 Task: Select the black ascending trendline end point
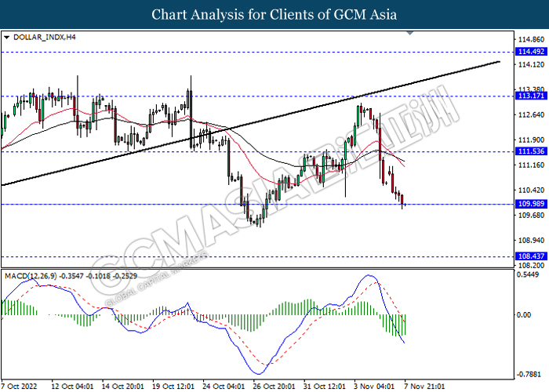[499, 62]
